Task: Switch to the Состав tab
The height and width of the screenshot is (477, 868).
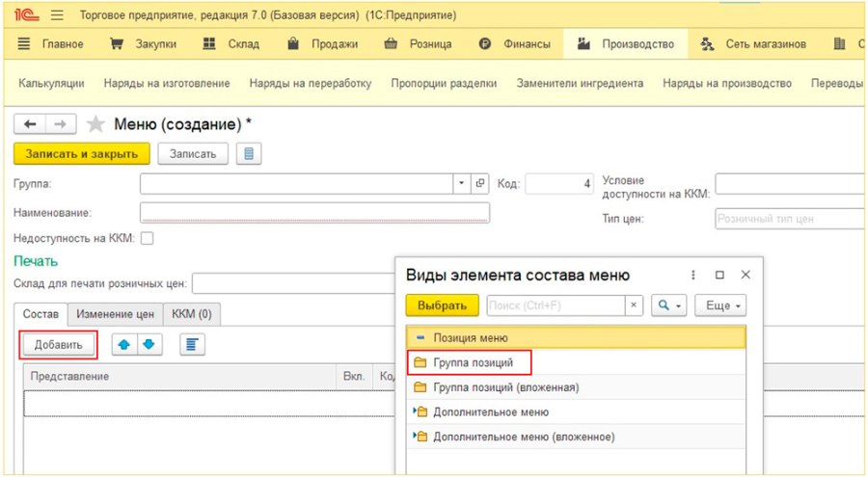Action: click(41, 314)
